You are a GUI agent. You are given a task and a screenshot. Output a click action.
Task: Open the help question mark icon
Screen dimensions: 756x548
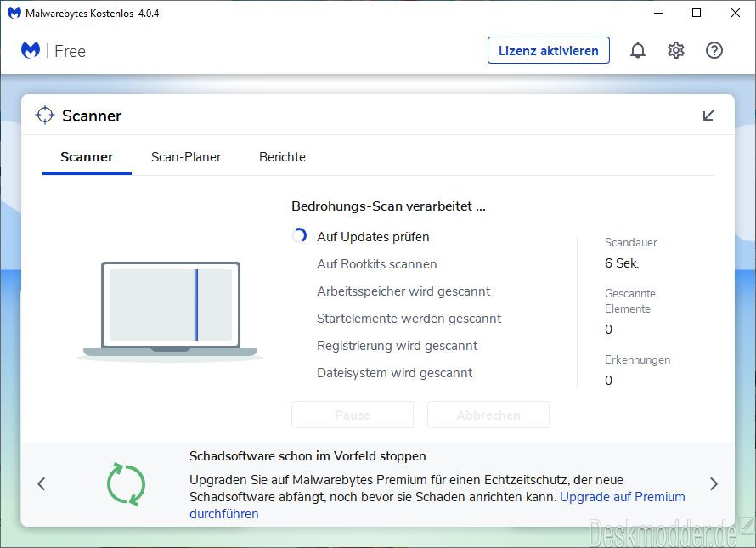(714, 50)
